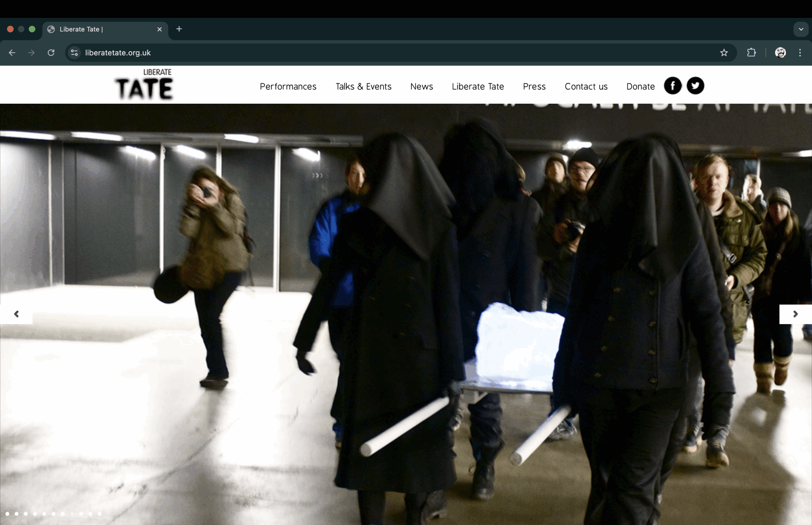Go to Talks & Events page

[x=363, y=87]
